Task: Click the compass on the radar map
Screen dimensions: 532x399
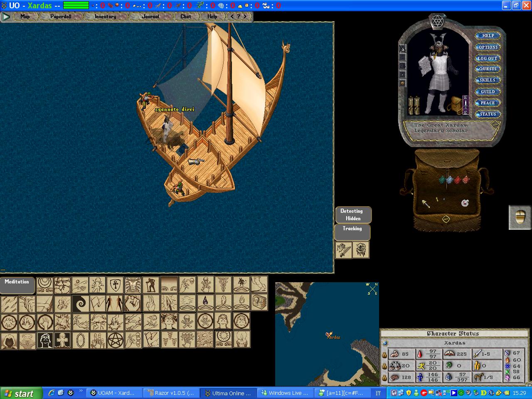Action: click(x=372, y=288)
